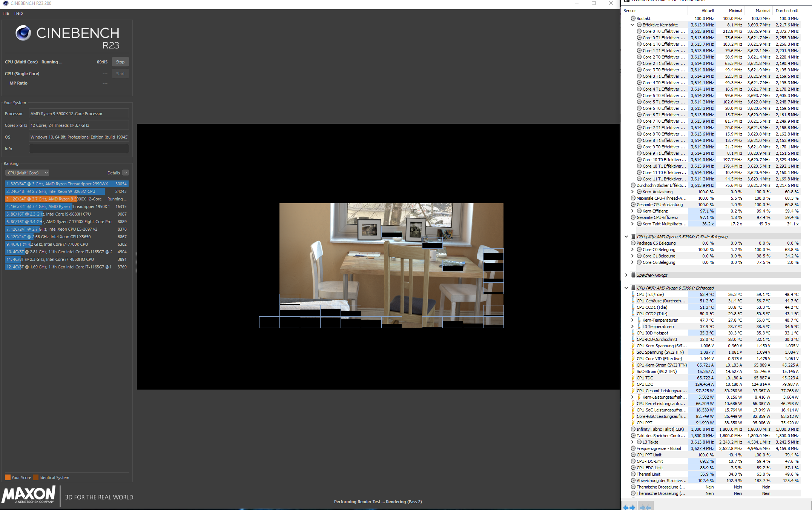Click the expand-columns arrows icon in HWiNFO
812x510 pixels.
(x=629, y=507)
